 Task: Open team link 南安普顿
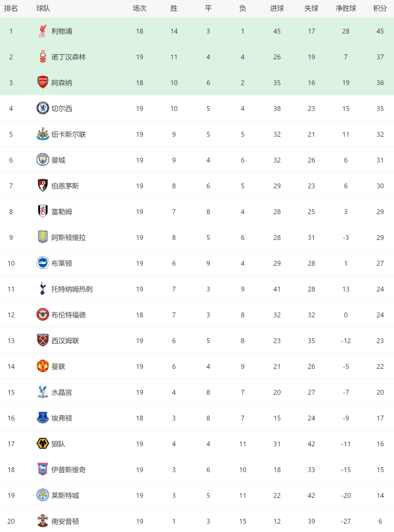(65, 521)
